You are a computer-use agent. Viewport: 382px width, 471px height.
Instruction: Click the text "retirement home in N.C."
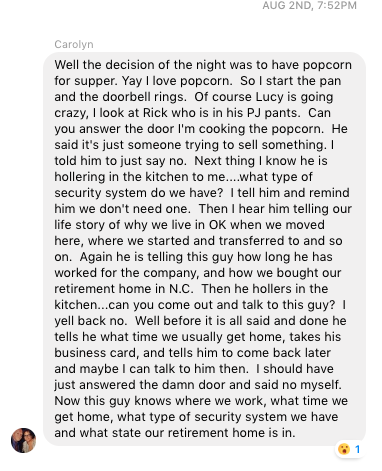click(124, 289)
